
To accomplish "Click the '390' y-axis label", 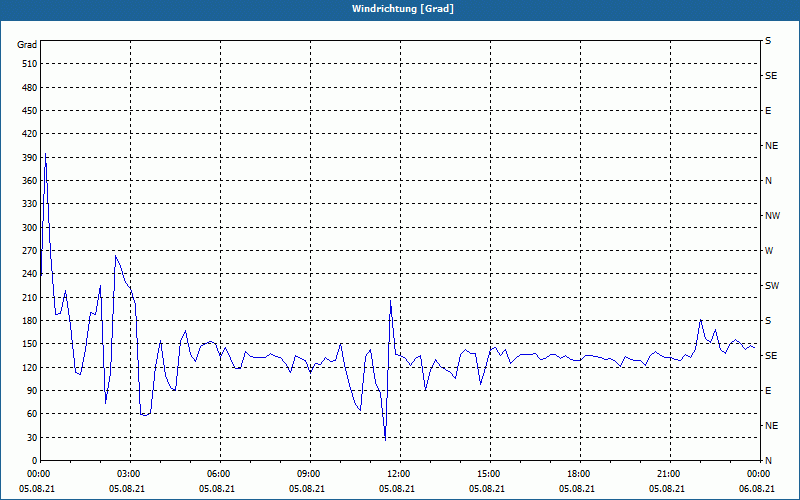I will (30, 158).
